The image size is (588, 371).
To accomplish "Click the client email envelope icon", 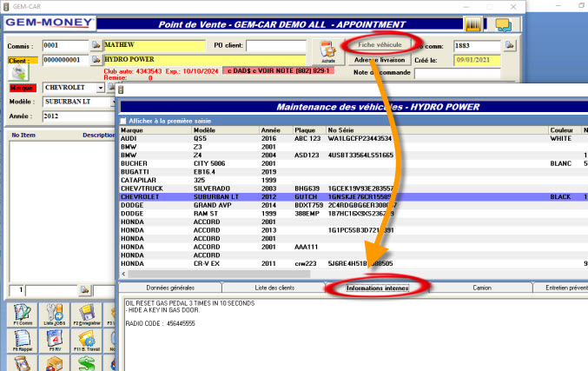I will click(x=18, y=72).
